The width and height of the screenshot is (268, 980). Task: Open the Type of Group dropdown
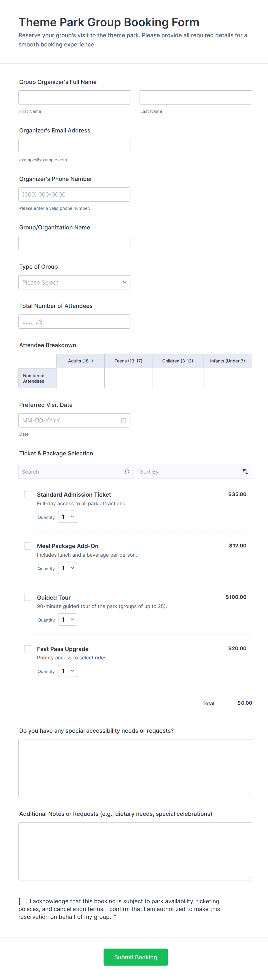pyautogui.click(x=75, y=282)
